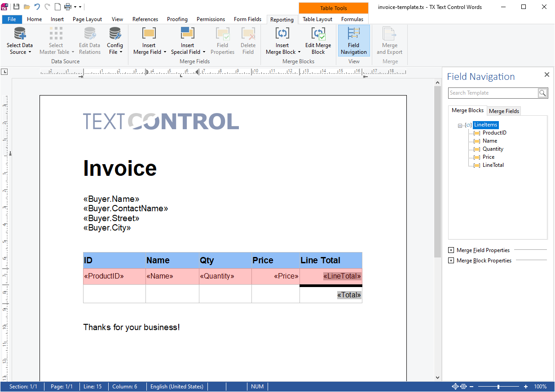Click the «Total» field in the table
The height and width of the screenshot is (392, 555).
point(349,295)
